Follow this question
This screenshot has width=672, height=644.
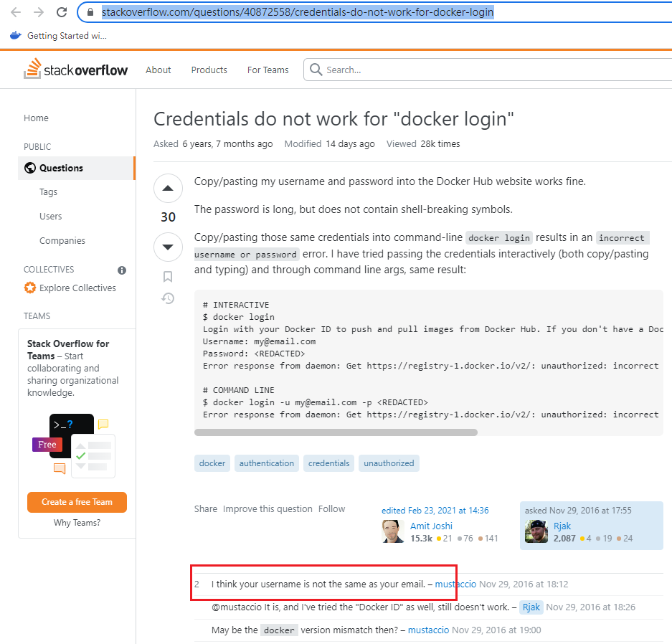(x=331, y=509)
